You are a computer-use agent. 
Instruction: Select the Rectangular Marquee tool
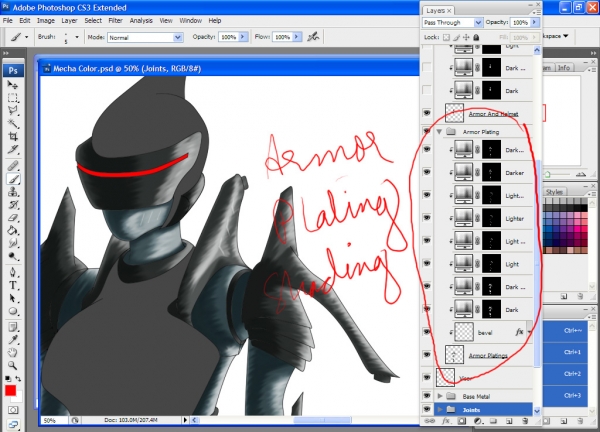point(13,98)
